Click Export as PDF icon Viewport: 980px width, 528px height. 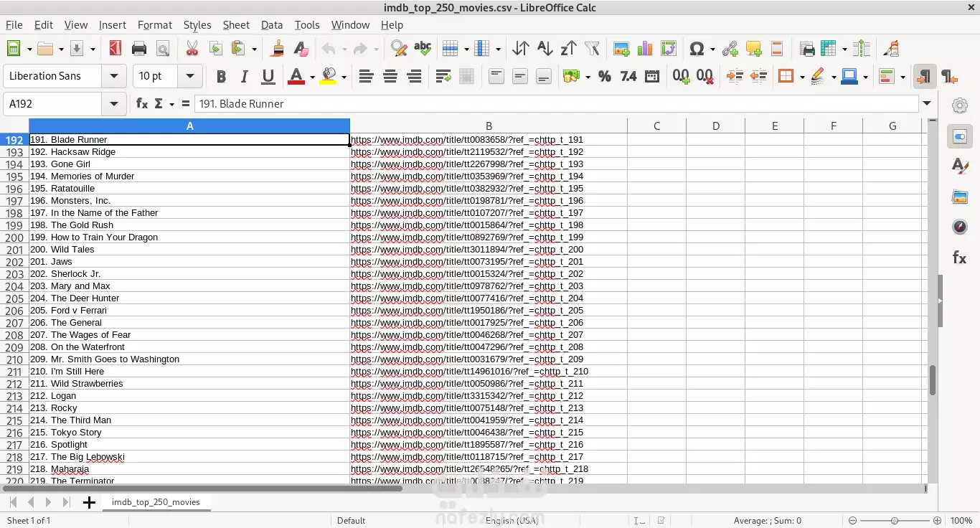[x=115, y=49]
